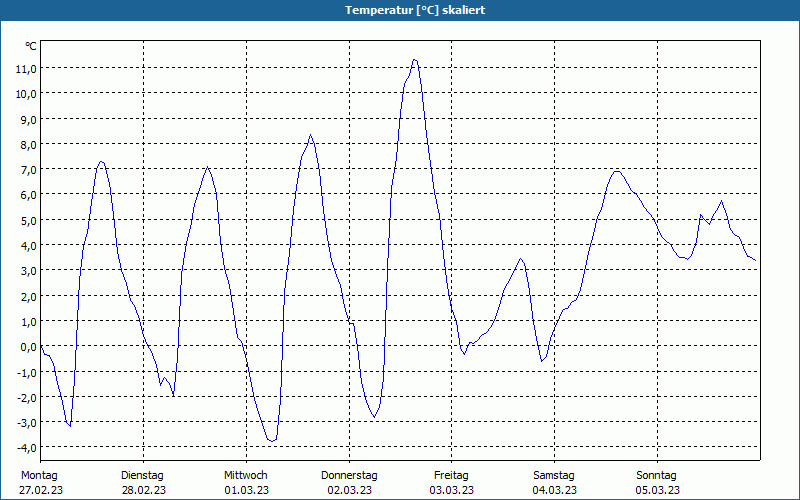800x500 pixels.
Task: Select the Dienstag day label
Action: [x=142, y=475]
